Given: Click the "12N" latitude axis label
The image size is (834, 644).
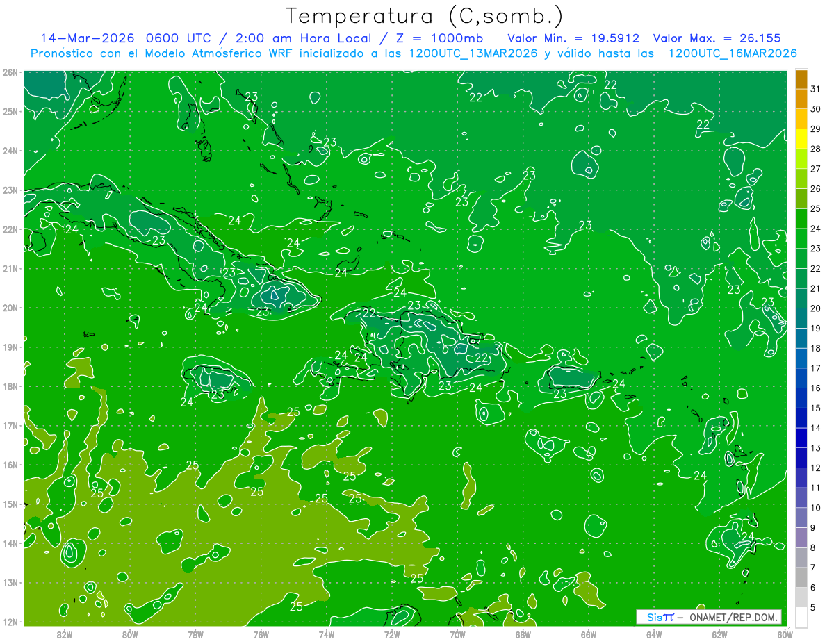Looking at the screenshot, I should pyautogui.click(x=10, y=622).
